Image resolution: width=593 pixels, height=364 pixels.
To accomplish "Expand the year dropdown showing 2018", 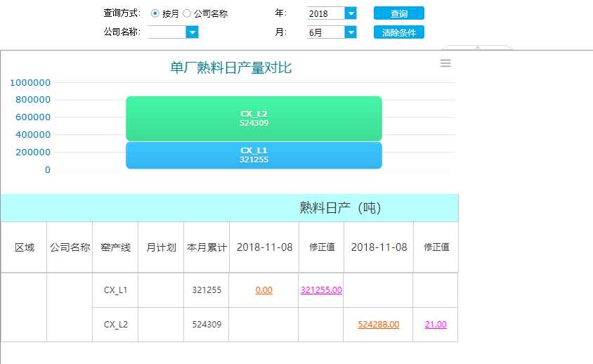I will coord(351,13).
